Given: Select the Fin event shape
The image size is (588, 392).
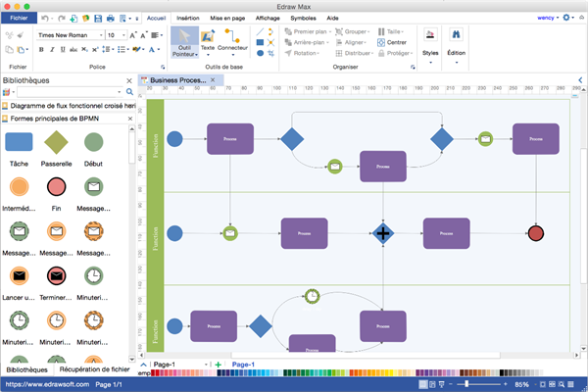Looking at the screenshot, I should tap(57, 187).
